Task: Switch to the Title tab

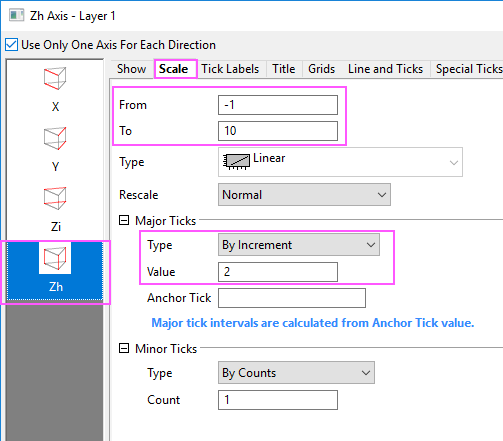Action: 284,69
